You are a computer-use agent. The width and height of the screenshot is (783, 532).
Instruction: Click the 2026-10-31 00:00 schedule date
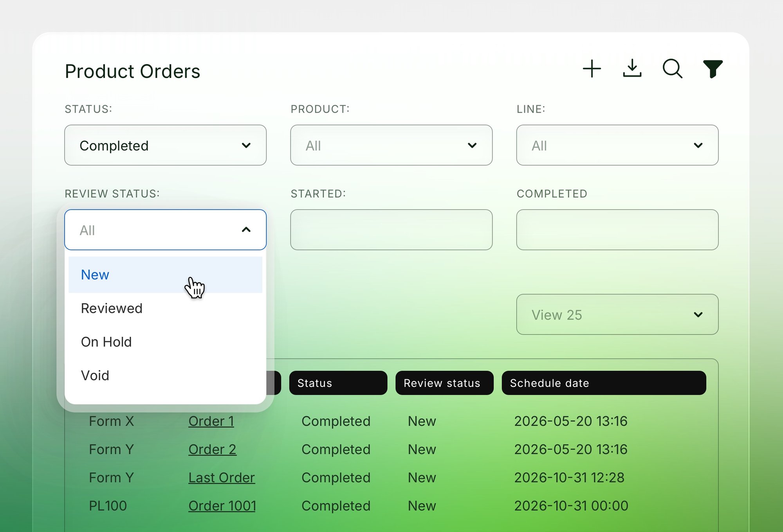571,506
